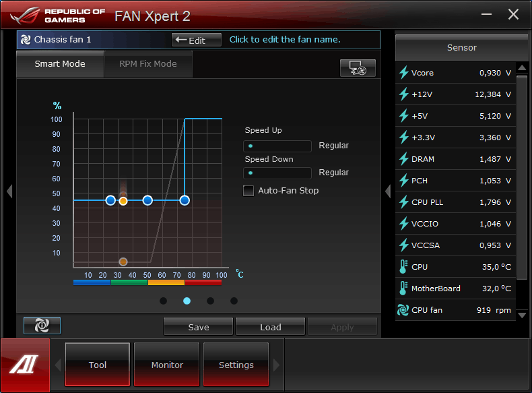Click the Sensor panel header

click(461, 48)
